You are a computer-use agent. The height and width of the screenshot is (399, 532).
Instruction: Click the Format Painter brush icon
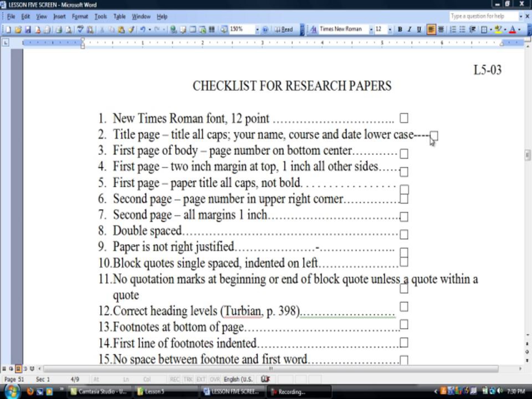131,29
